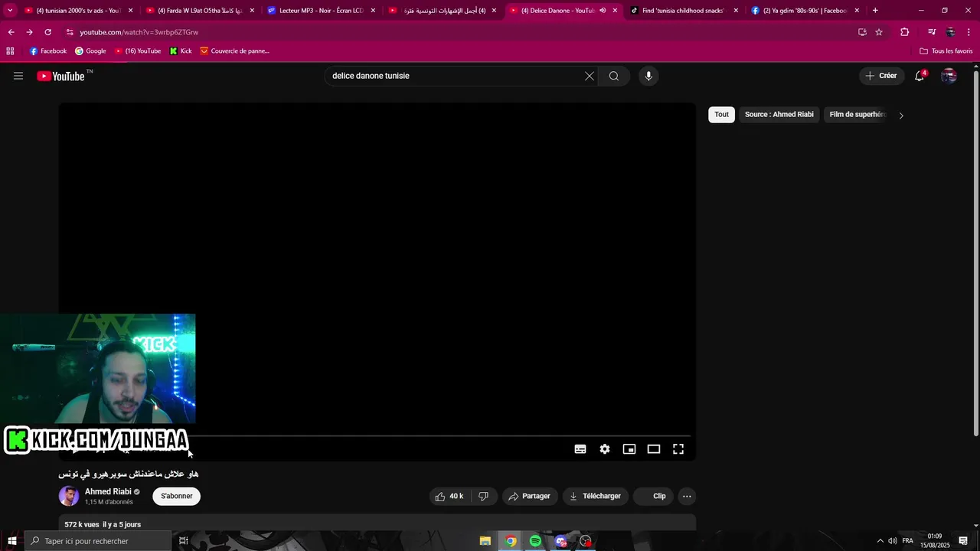View site information icon in address bar
980x551 pixels.
[x=70, y=32]
